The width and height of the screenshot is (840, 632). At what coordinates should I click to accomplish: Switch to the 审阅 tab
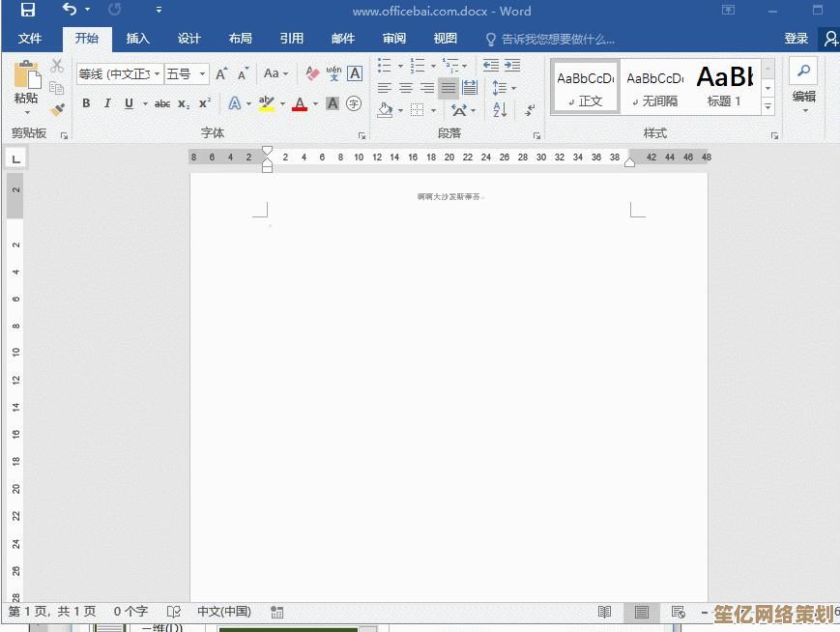(394, 39)
